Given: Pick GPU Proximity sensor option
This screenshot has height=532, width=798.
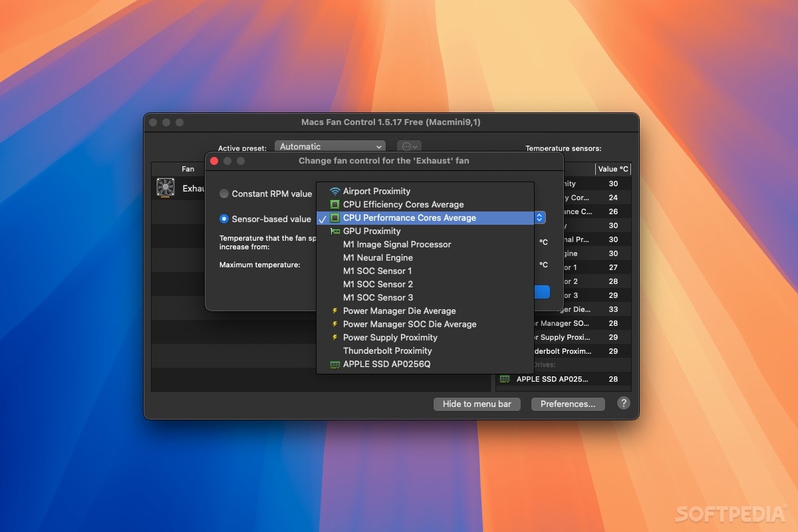Looking at the screenshot, I should tap(425, 231).
